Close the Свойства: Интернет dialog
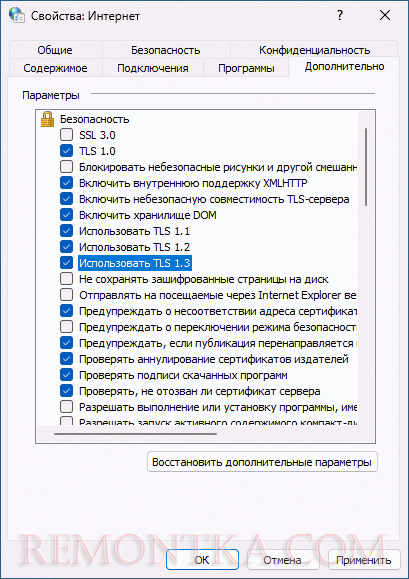 click(385, 16)
